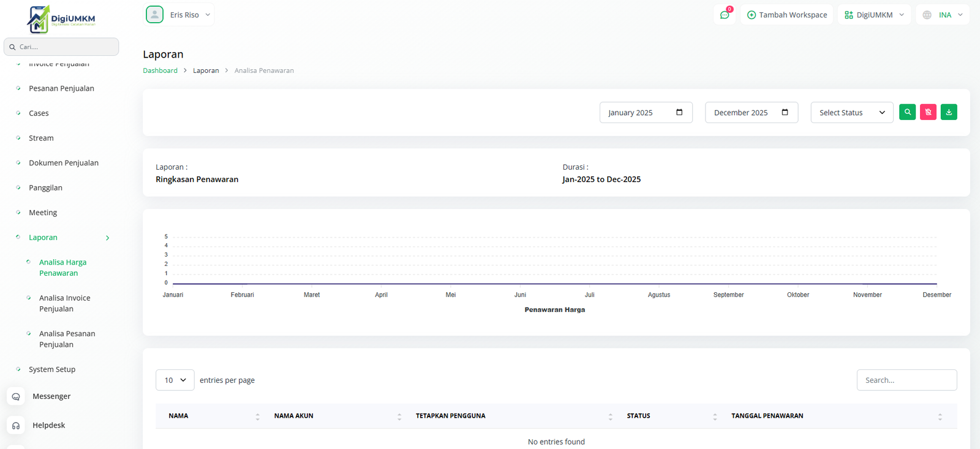Screen dimensions: 980x449
Task: Open Pesanan Penjualan in the sidebar
Action: [61, 88]
